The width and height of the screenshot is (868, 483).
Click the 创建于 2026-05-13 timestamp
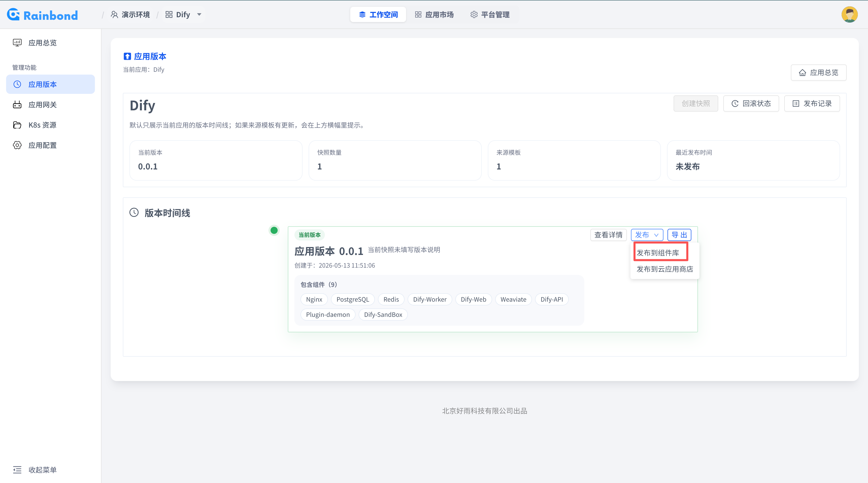tap(335, 265)
